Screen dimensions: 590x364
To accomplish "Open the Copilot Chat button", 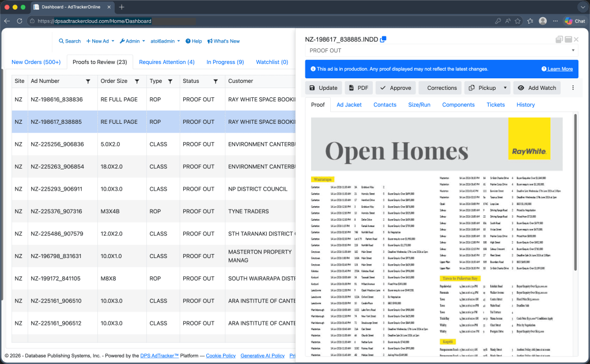I will (575, 21).
